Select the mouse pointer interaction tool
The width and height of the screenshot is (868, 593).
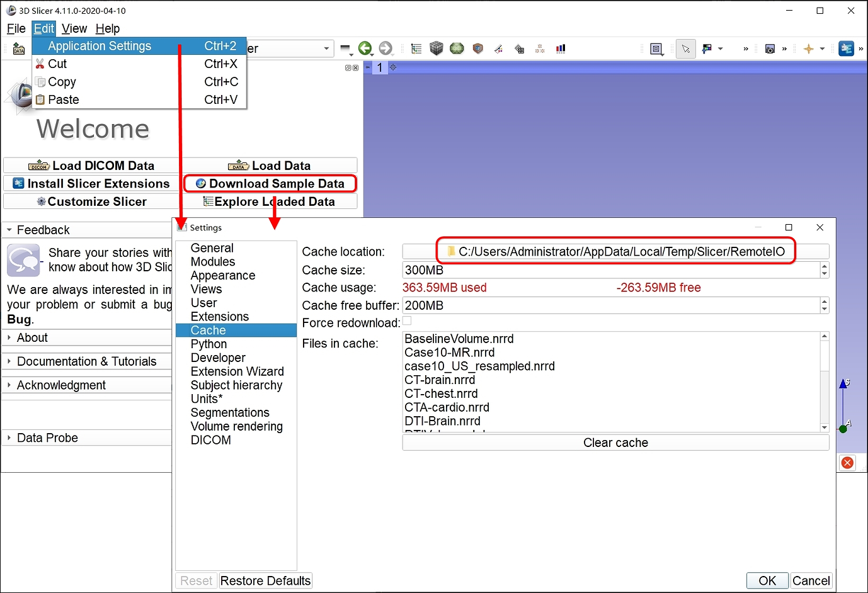point(686,48)
